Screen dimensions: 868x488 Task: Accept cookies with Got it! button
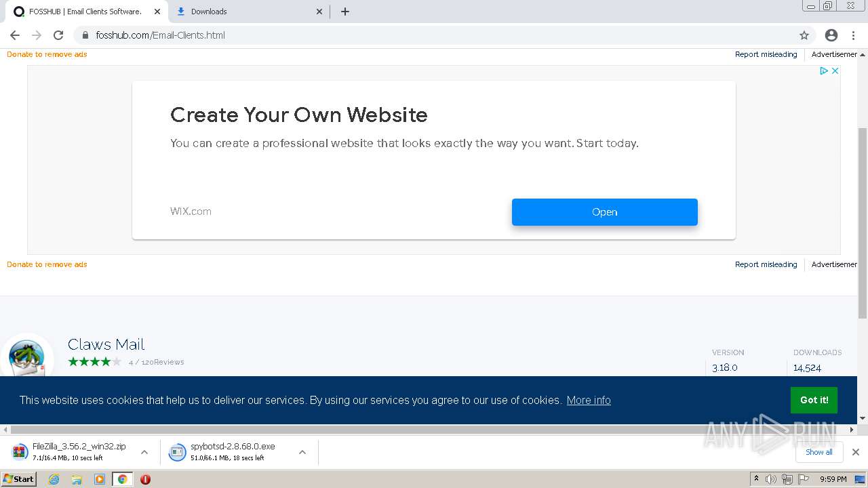814,400
